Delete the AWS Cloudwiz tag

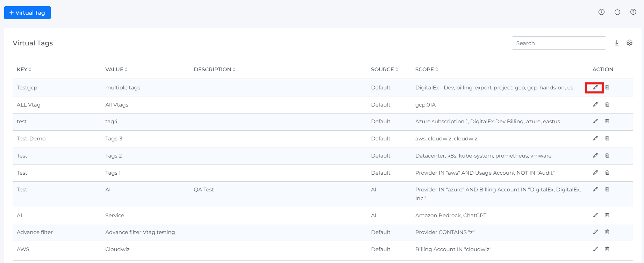point(607,249)
